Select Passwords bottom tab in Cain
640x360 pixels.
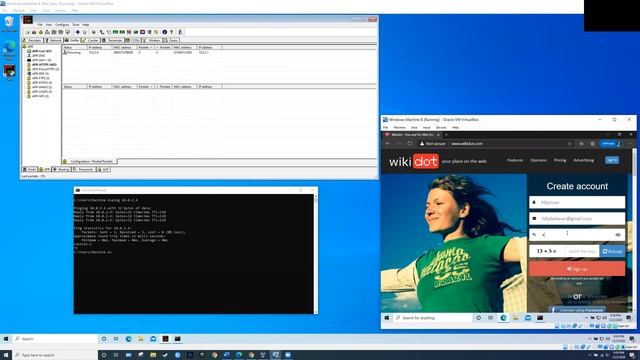coord(84,169)
